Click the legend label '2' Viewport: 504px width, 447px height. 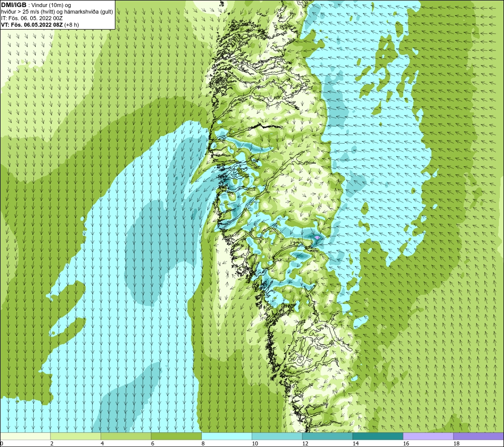click(x=52, y=444)
